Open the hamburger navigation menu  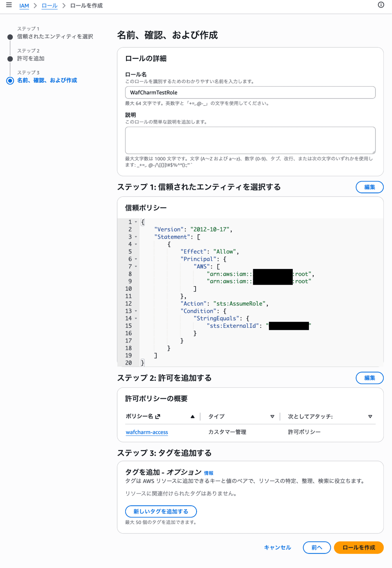click(x=9, y=5)
